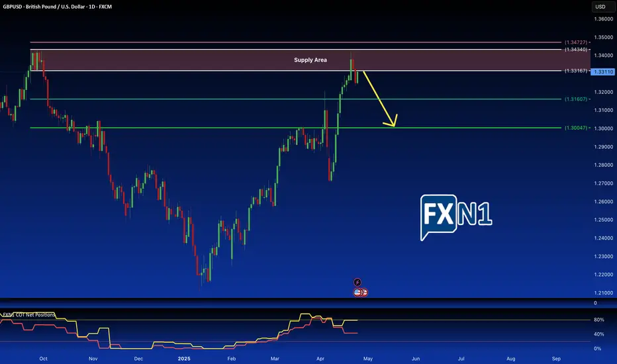Click the GBPUSD symbol name in the title
The image size is (617, 364).
13,7
